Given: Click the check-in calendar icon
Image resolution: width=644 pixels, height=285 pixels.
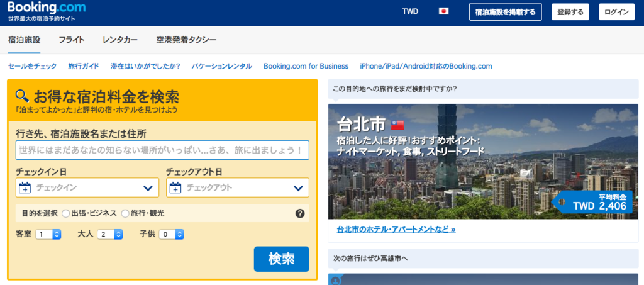Looking at the screenshot, I should 25,188.
